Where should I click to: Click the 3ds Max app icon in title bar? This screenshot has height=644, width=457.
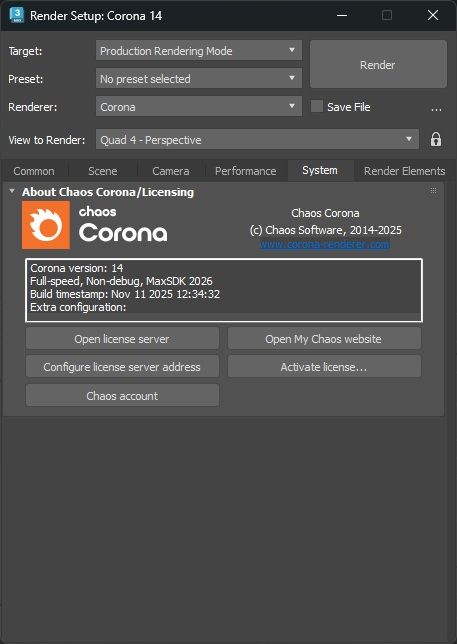(17, 15)
